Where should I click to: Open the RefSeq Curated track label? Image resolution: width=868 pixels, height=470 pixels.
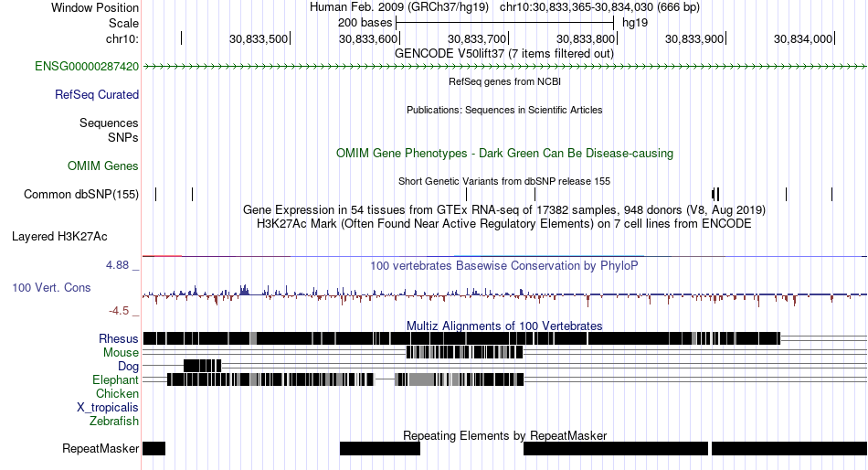point(97,95)
